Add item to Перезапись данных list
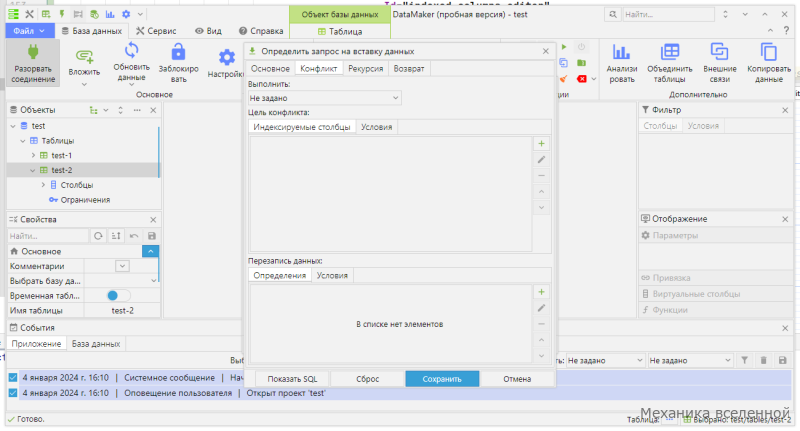The width and height of the screenshot is (800, 431). 541,292
